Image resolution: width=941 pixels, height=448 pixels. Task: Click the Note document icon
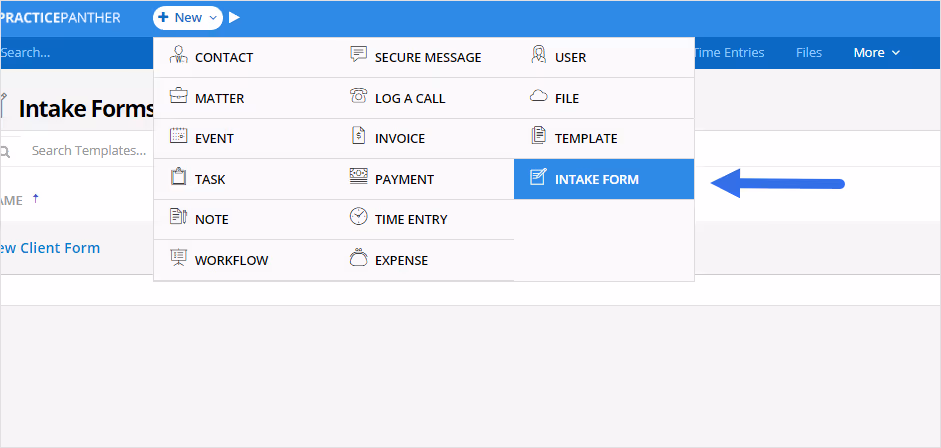click(179, 217)
